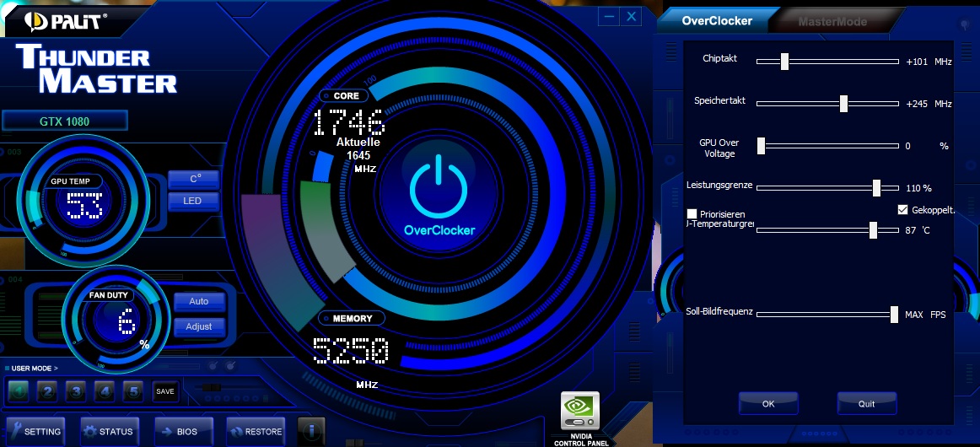This screenshot has height=447, width=980.
Task: Select user mode profile 5
Action: 133,391
